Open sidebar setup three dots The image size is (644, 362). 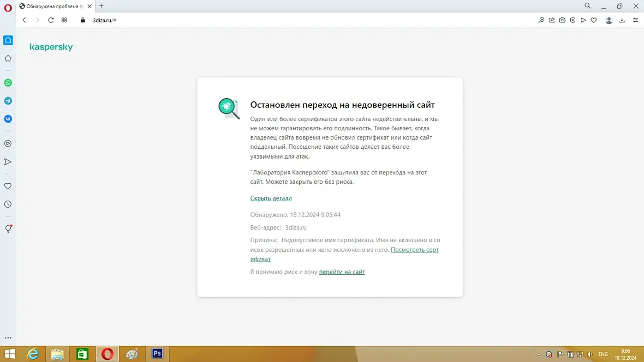pos(8,338)
